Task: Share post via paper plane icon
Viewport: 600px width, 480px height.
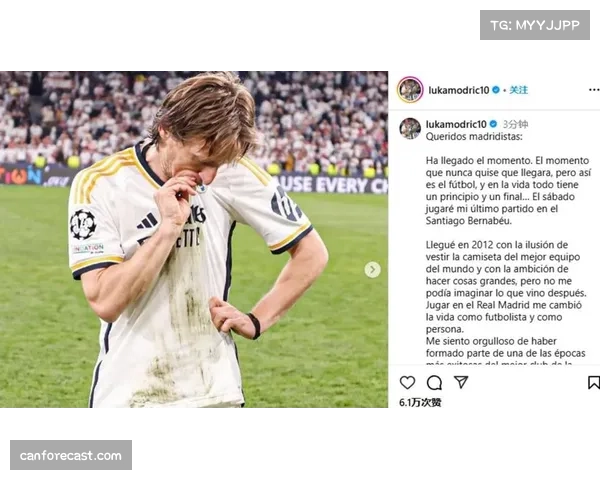Action: [461, 382]
